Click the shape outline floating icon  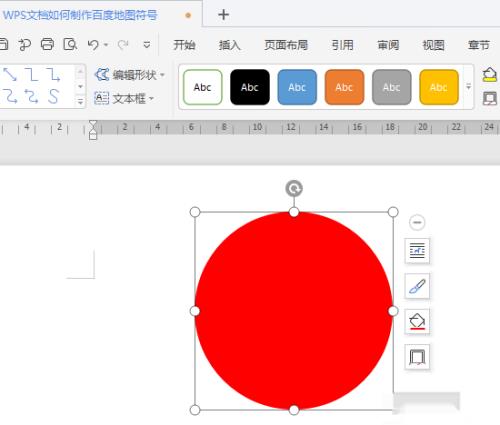tap(417, 357)
